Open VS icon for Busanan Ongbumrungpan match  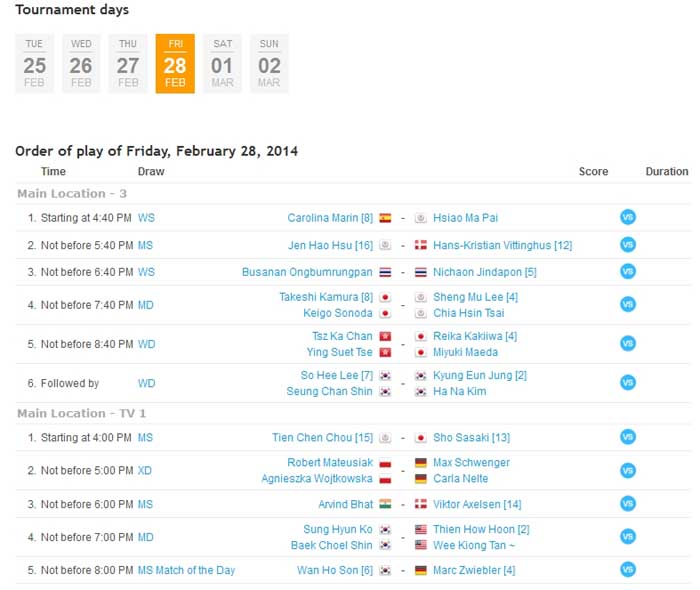pyautogui.click(x=628, y=271)
